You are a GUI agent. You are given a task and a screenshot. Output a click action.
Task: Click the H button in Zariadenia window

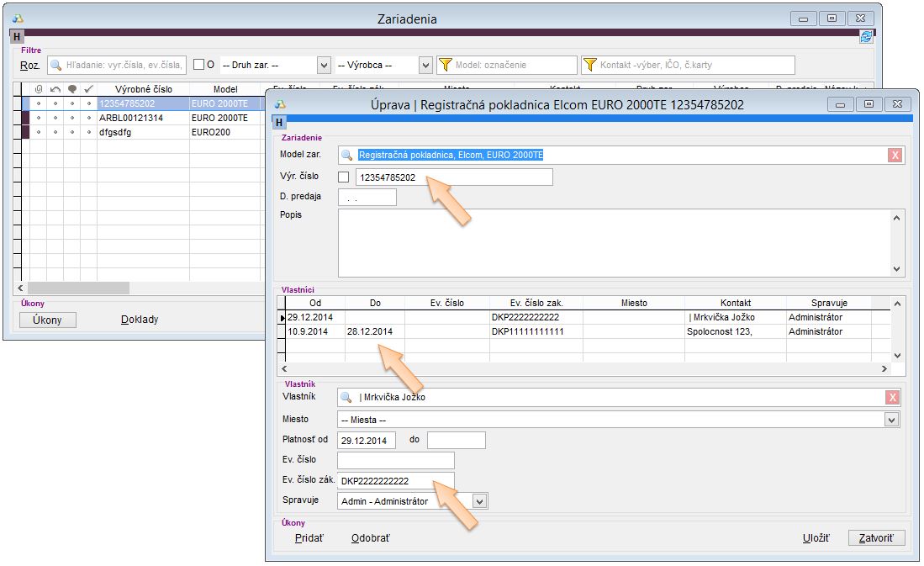point(17,37)
